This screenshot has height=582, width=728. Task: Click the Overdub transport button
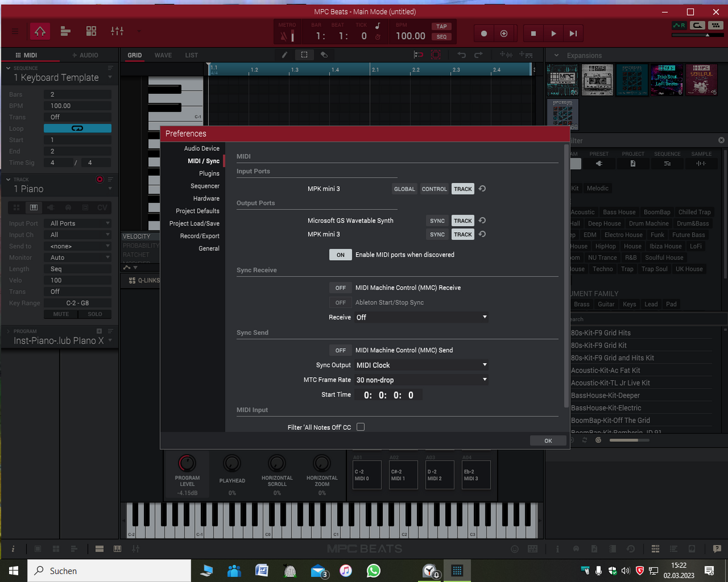click(504, 34)
